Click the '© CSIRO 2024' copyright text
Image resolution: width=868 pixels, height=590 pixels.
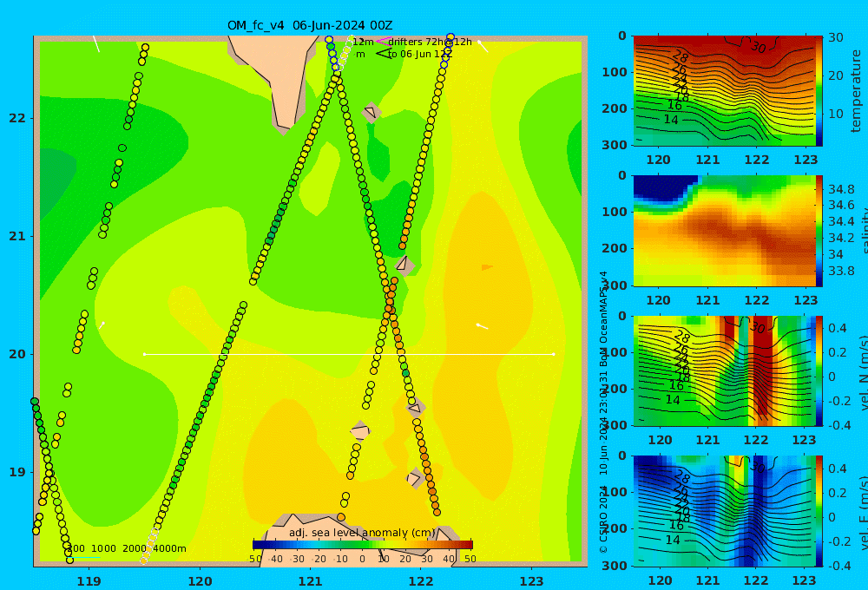(x=603, y=519)
